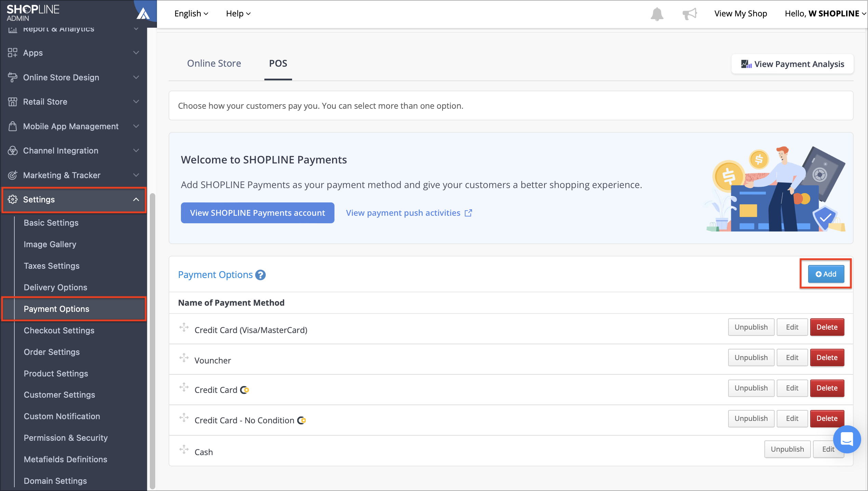Open the View payment push activities link
The image size is (868, 491).
tap(409, 213)
